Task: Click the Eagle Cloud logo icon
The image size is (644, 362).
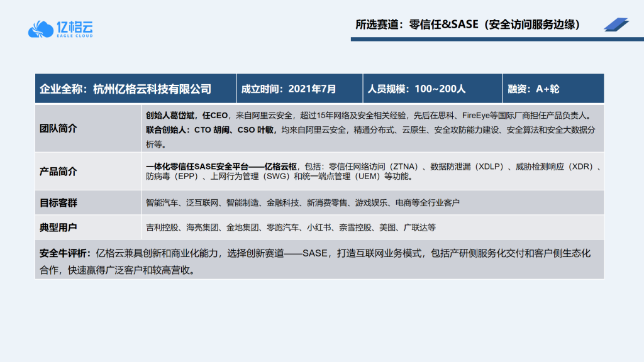Action: point(41,29)
